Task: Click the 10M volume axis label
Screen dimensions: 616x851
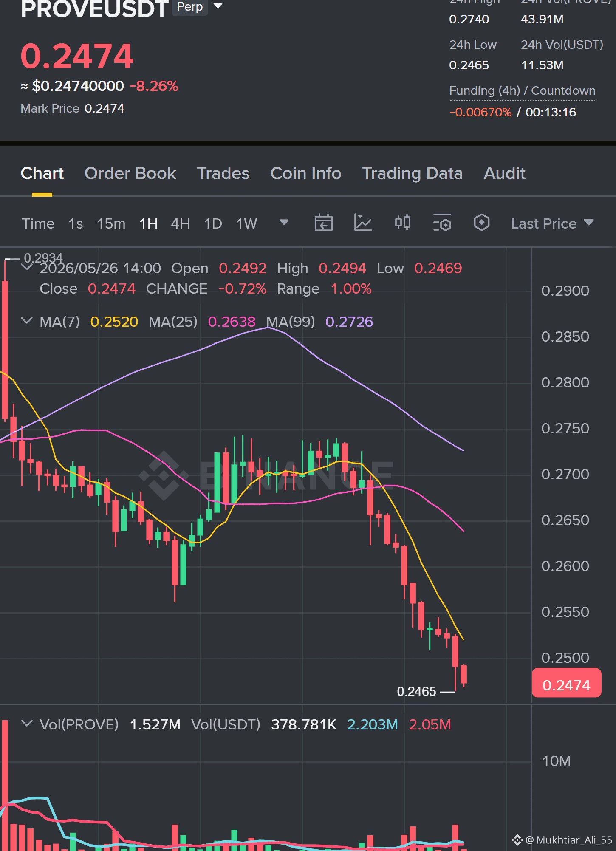Action: 556,761
